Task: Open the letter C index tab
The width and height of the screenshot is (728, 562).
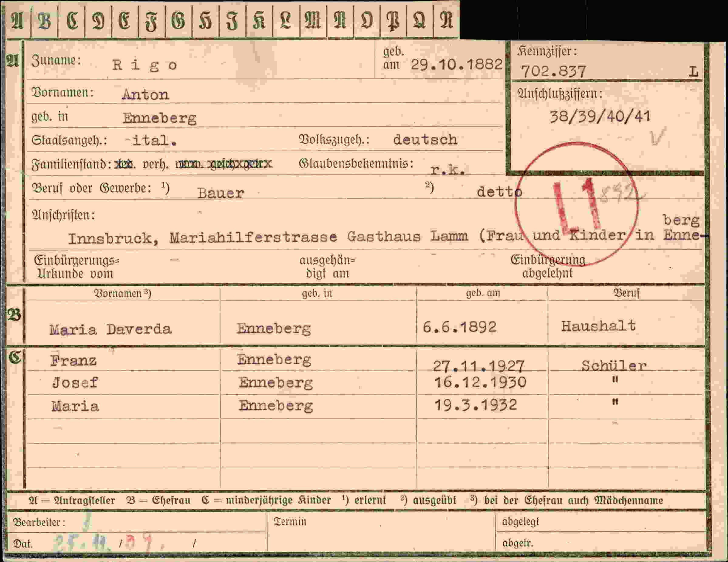Action: [x=71, y=21]
